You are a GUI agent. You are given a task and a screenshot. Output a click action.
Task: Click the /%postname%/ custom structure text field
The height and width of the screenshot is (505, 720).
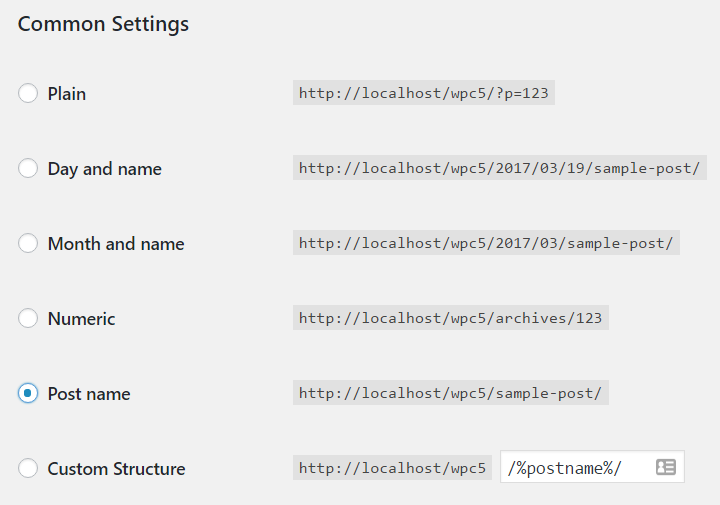(x=575, y=468)
